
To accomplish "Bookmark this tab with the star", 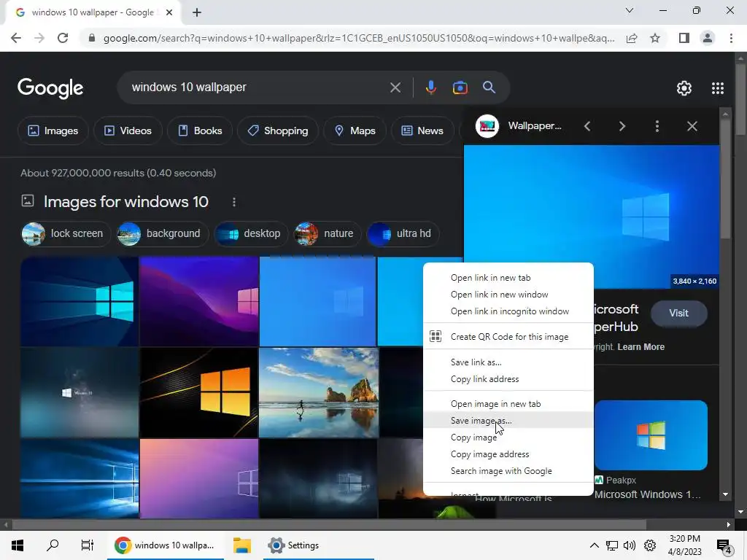I will coord(655,38).
